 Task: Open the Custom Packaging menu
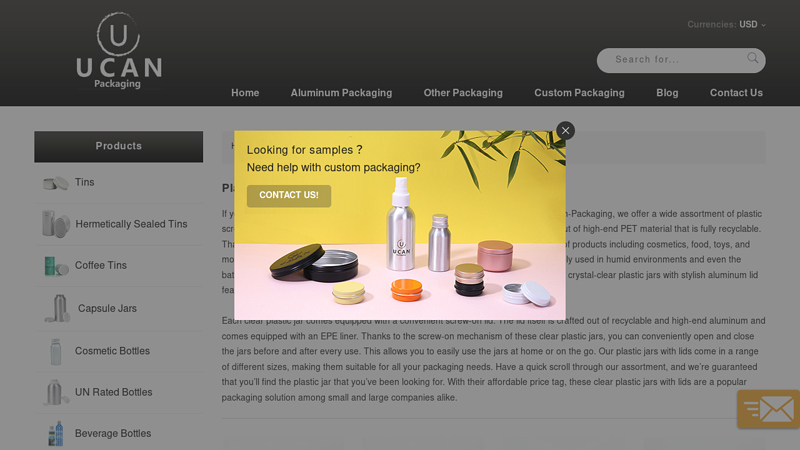579,93
